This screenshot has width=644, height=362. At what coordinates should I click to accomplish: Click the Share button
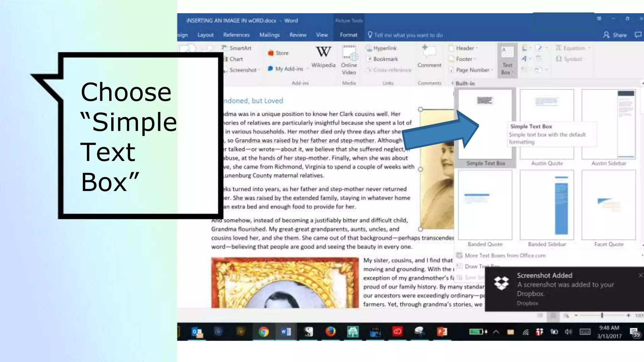tap(615, 35)
